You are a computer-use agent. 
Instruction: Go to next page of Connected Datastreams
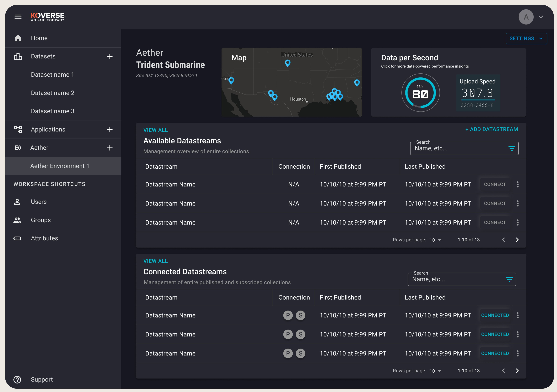coord(517,371)
